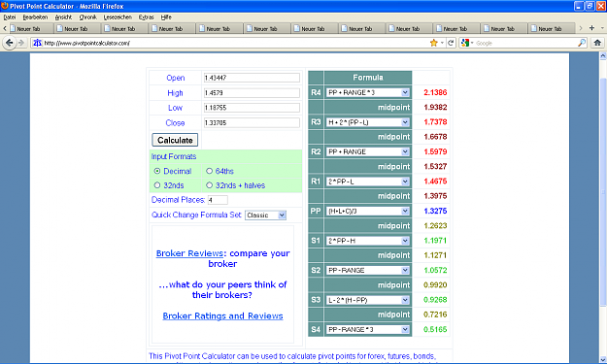Click into the Low price field
Screen dimensions: 607x364
pyautogui.click(x=252, y=108)
